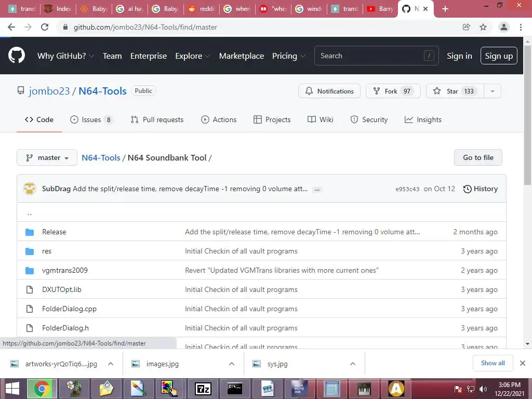Screen dimensions: 532x399
Task: Click the browser address bar URL
Action: point(145,27)
